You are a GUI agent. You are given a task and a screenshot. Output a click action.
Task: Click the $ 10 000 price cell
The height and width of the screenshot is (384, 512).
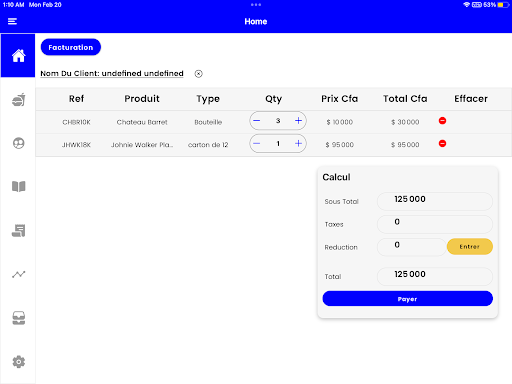[339, 122]
